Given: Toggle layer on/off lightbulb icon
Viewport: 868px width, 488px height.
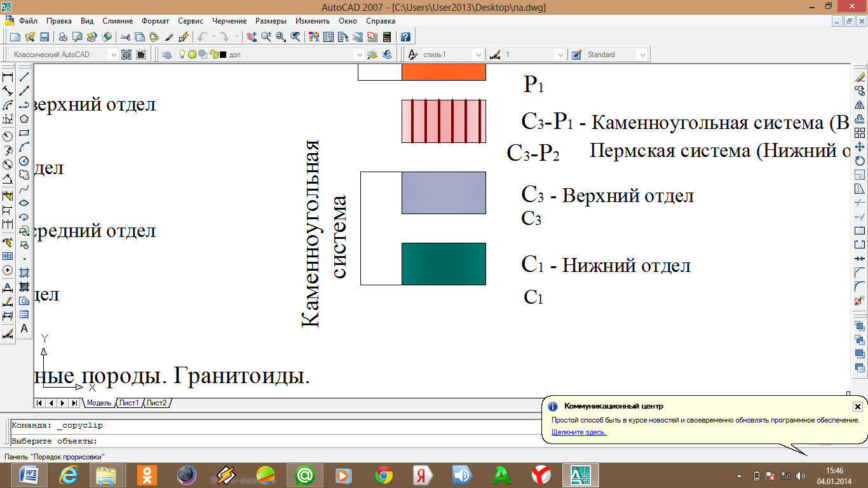Looking at the screenshot, I should tap(182, 55).
